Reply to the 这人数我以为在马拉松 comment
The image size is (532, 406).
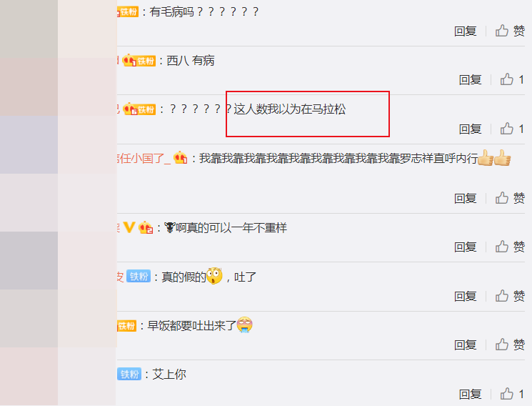pos(471,129)
